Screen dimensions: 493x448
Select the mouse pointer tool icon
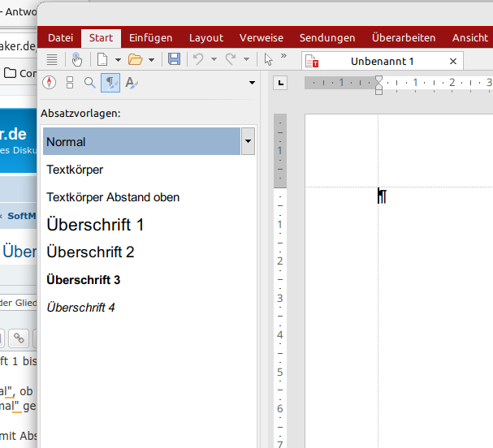[x=269, y=59]
